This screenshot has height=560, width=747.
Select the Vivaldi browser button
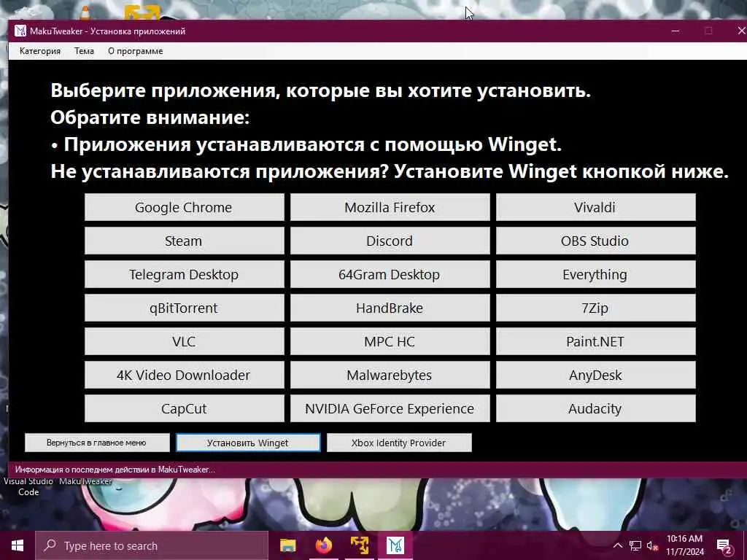point(595,207)
